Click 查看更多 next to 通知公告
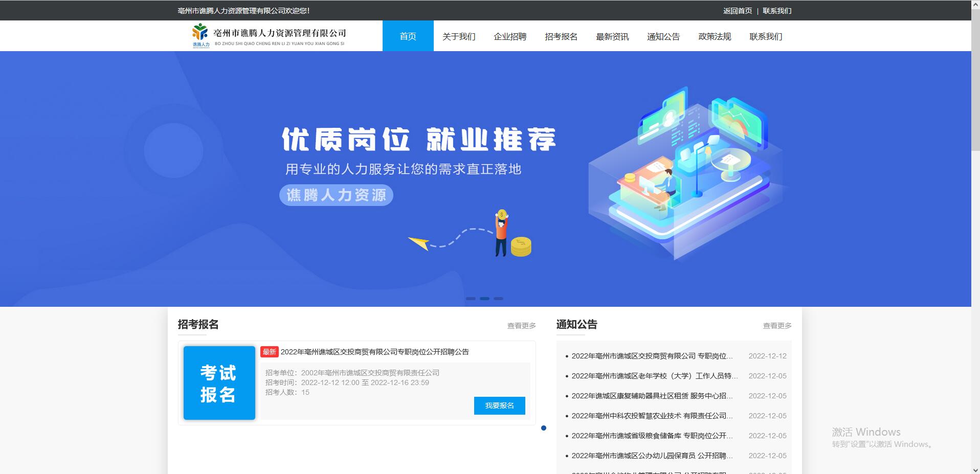This screenshot has height=474, width=980. click(x=778, y=325)
